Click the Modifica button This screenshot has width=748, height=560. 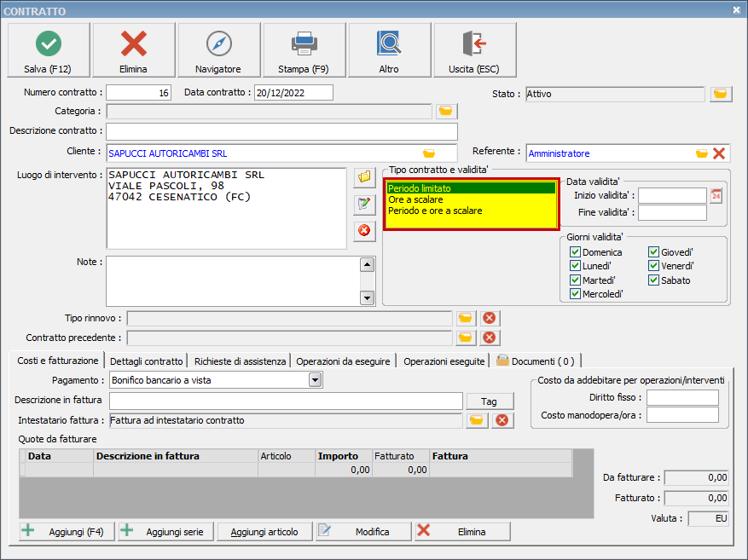point(363,532)
